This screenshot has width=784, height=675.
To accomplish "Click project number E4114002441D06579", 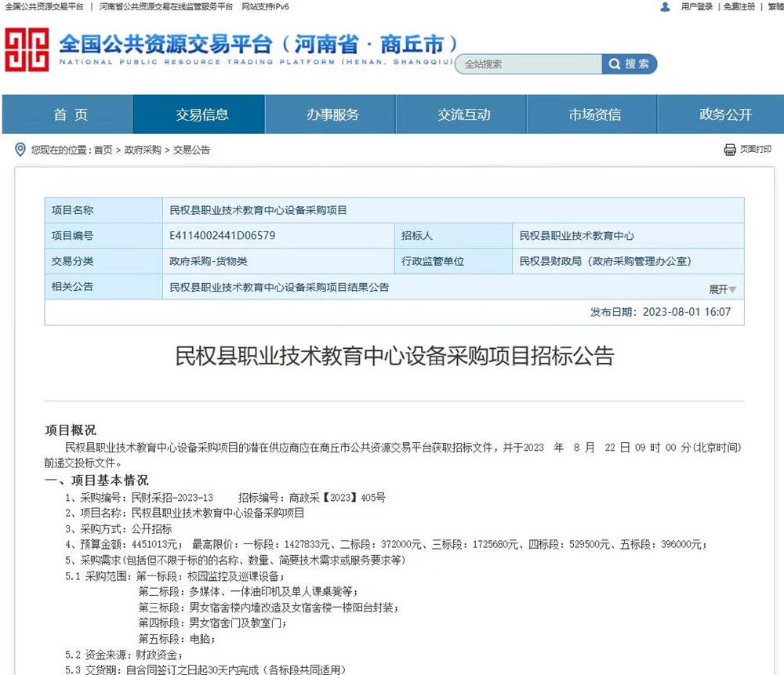I will (x=223, y=235).
